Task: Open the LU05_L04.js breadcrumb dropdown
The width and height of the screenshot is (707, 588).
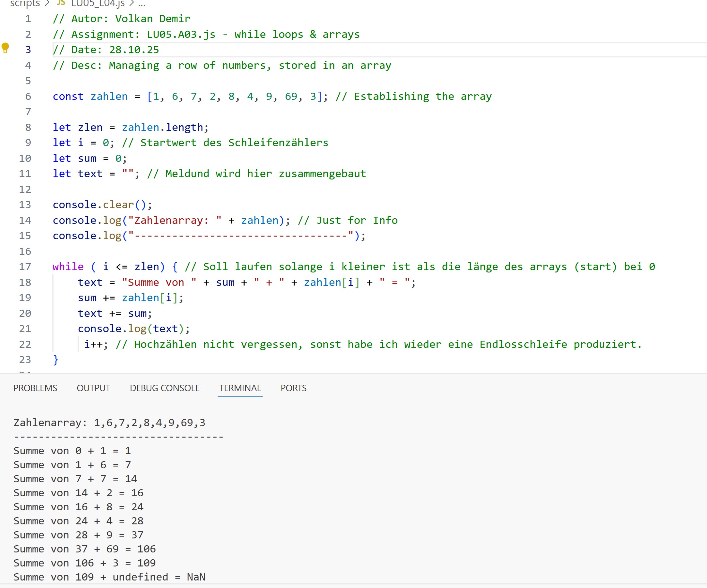Action: click(x=98, y=3)
